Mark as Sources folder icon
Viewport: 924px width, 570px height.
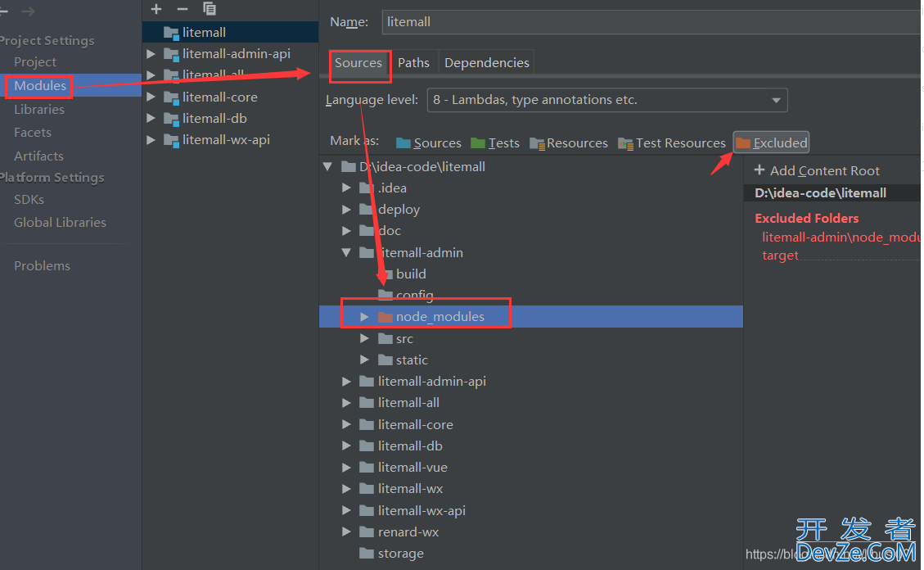pyautogui.click(x=403, y=143)
